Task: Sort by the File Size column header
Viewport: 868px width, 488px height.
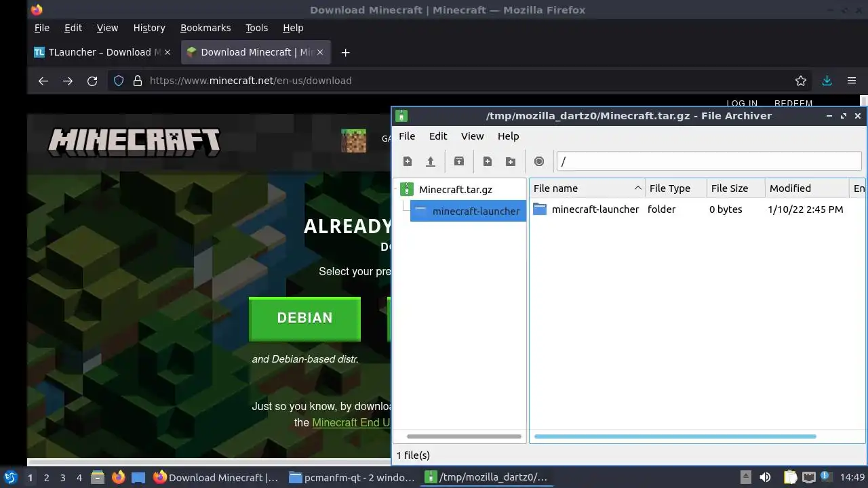Action: point(736,188)
